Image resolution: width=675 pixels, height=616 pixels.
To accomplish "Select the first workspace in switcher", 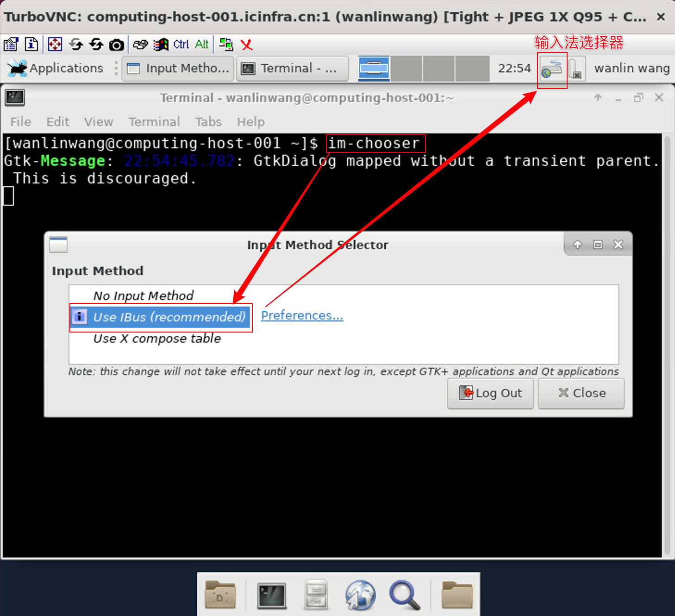I will pos(374,69).
